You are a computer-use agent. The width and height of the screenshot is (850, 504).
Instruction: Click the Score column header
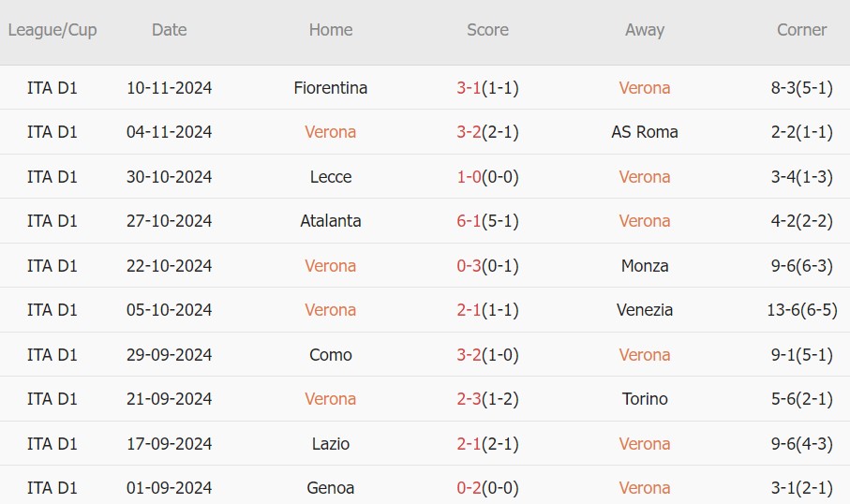487,30
